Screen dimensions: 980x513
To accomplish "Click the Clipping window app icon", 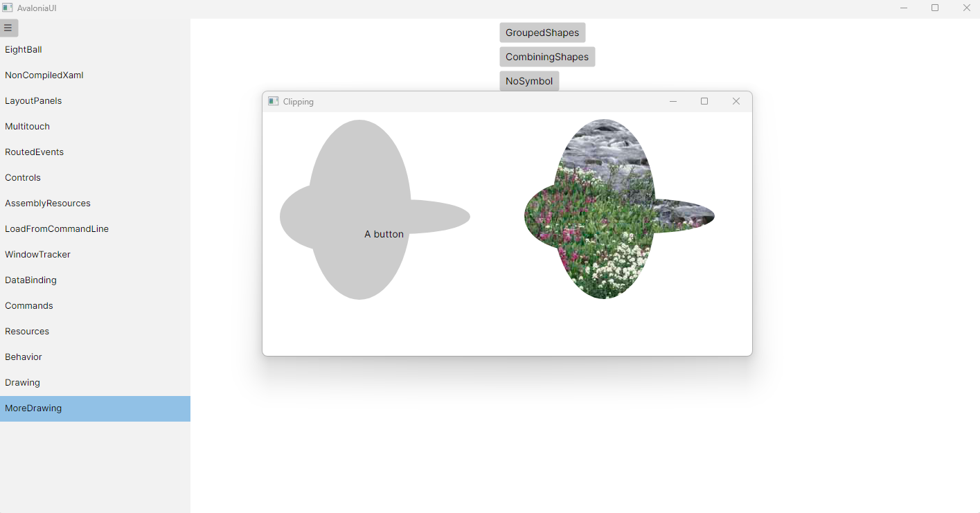I will tap(274, 101).
